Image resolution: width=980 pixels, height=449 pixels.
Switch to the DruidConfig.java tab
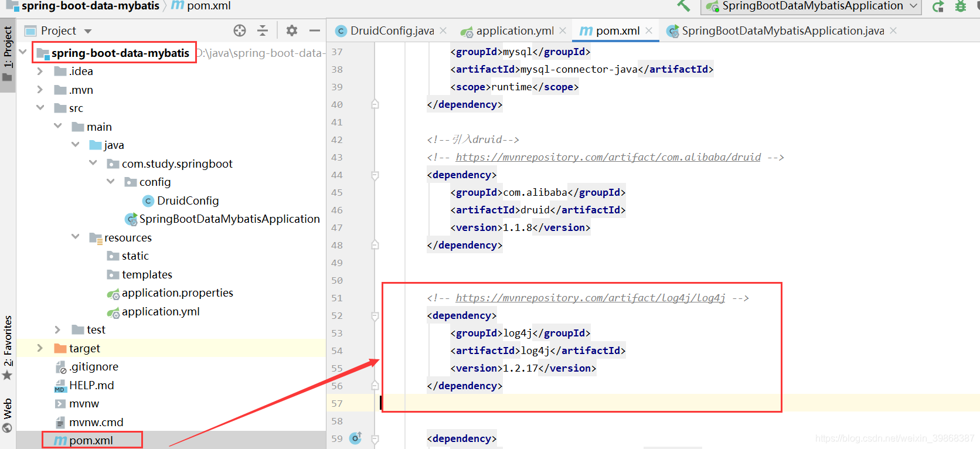pos(386,30)
